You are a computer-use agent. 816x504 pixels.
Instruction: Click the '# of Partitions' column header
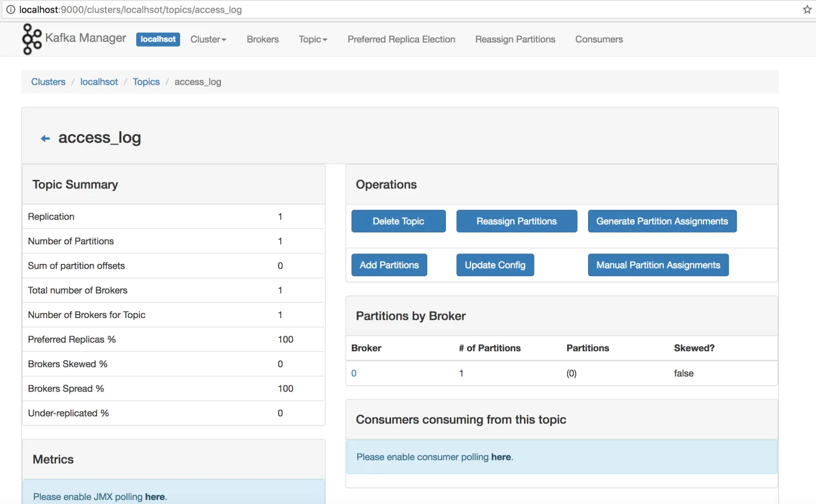(x=490, y=348)
